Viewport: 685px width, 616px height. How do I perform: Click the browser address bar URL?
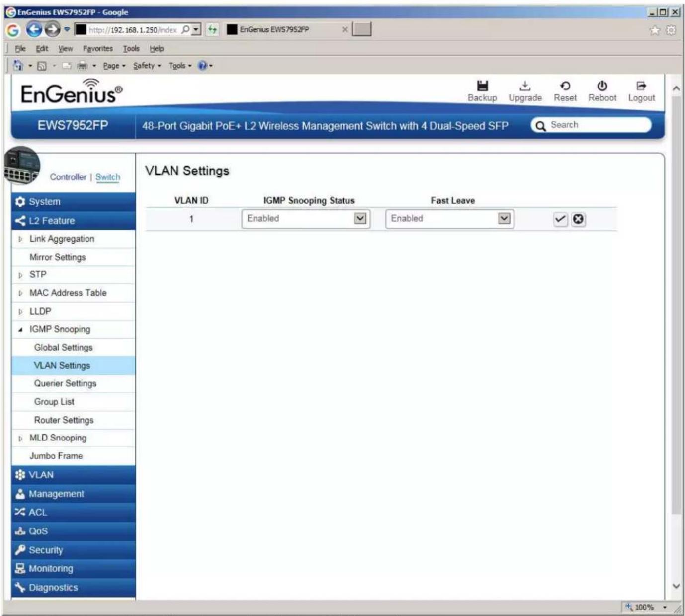point(132,30)
